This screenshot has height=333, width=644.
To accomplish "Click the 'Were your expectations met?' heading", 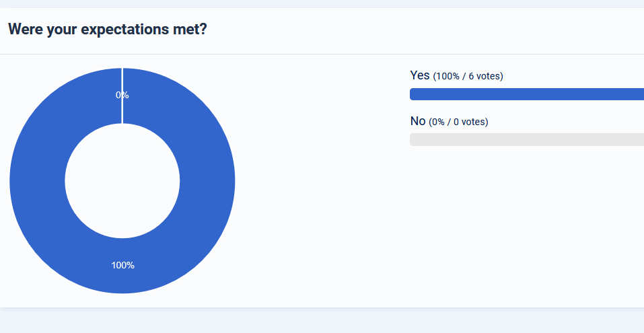I will tap(107, 30).
